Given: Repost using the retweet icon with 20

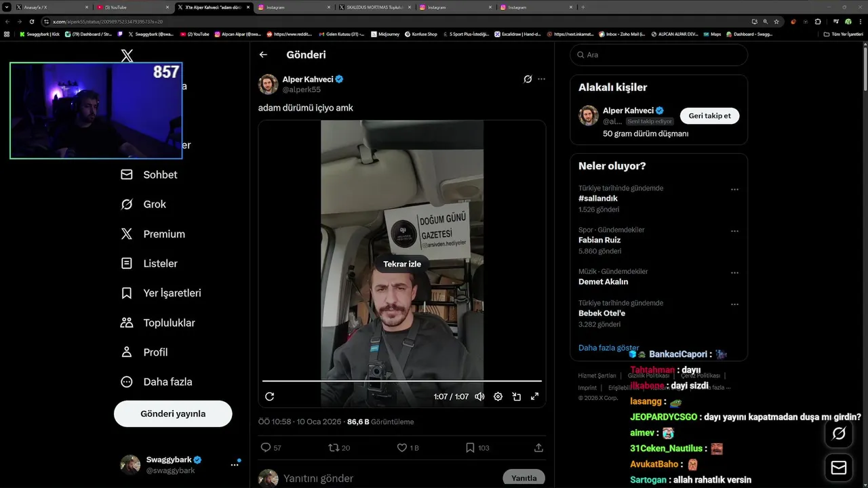Looking at the screenshot, I should (339, 448).
